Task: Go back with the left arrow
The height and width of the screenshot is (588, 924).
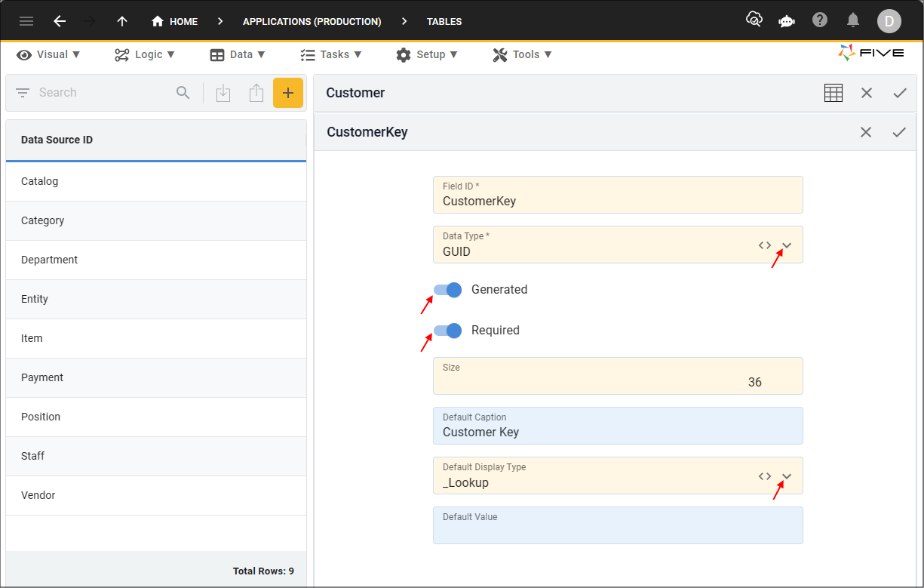Action: point(60,21)
